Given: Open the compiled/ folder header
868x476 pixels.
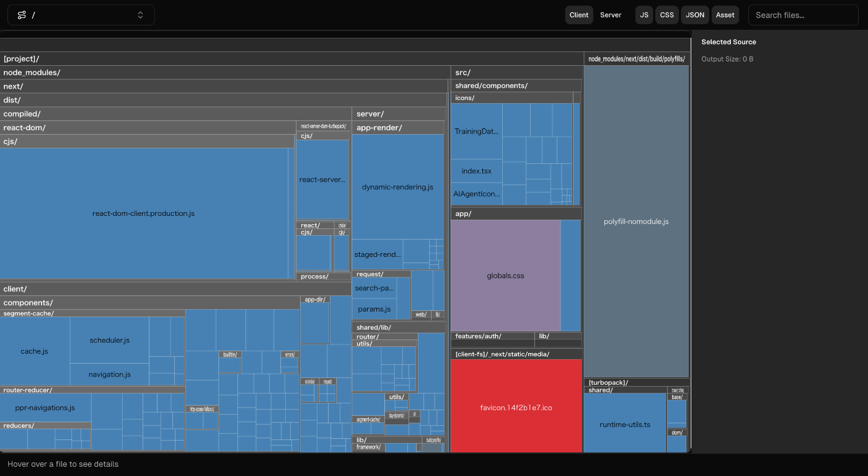Looking at the screenshot, I should [175, 114].
